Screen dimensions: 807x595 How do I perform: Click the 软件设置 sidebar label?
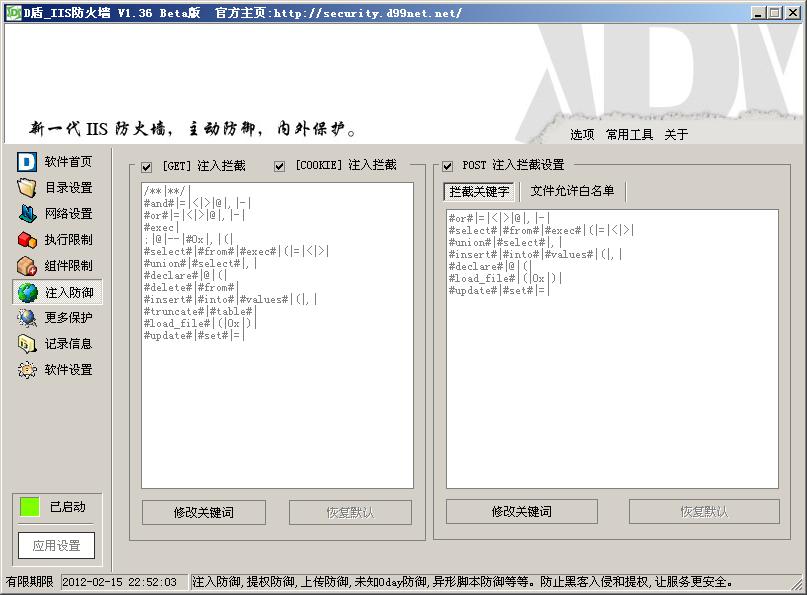[68, 370]
